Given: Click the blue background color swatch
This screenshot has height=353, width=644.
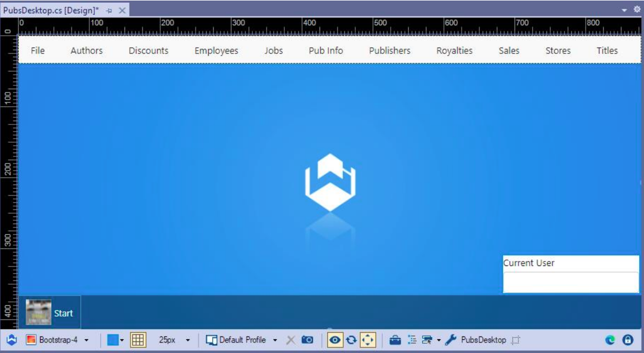Looking at the screenshot, I should 112,340.
